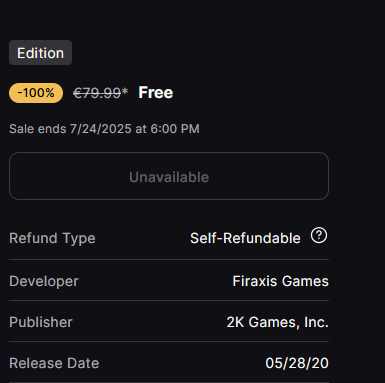Click the Developer row label
Viewport: 385px width, 383px height.
44,281
